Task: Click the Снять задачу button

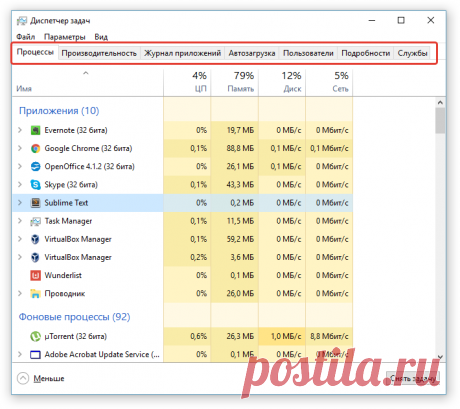Action: point(413,379)
